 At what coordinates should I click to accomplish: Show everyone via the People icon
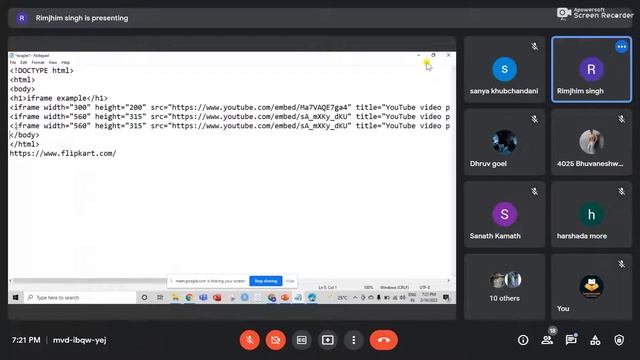coord(547,340)
